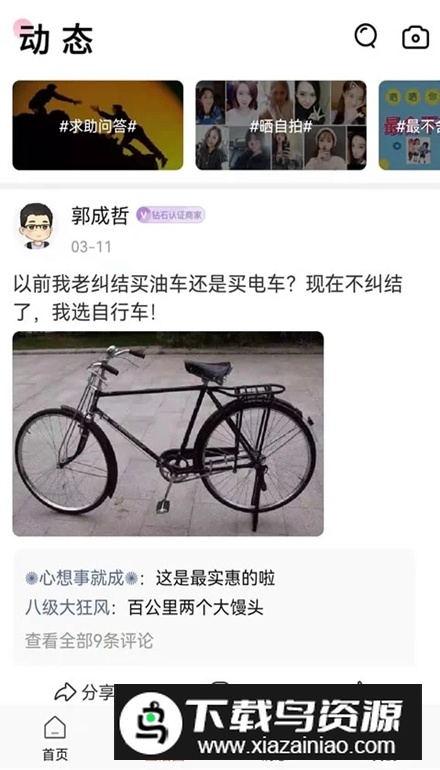Open the partially visible third topic card
The height and width of the screenshot is (770, 440).
[x=409, y=125]
